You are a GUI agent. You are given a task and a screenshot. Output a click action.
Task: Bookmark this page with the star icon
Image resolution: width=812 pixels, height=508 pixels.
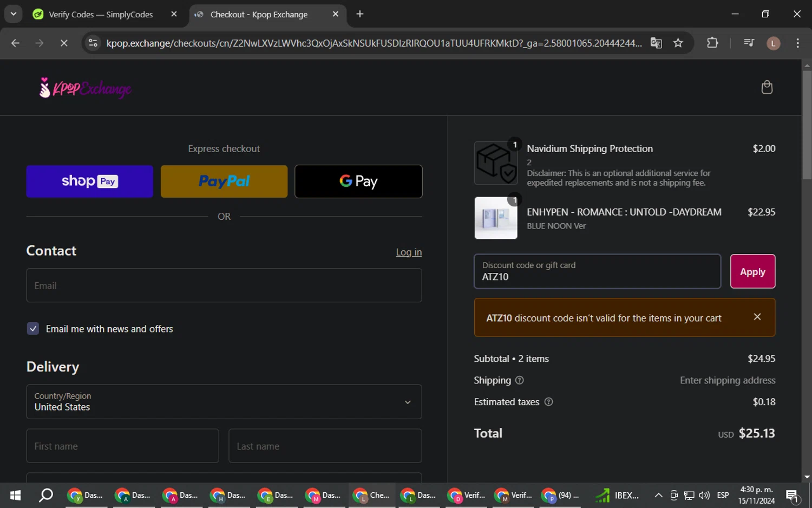click(x=678, y=43)
